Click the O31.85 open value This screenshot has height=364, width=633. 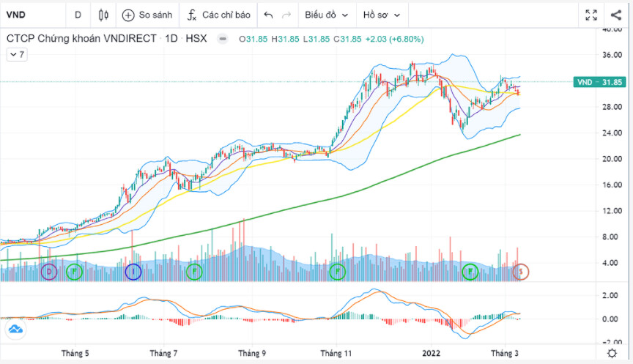coord(253,39)
